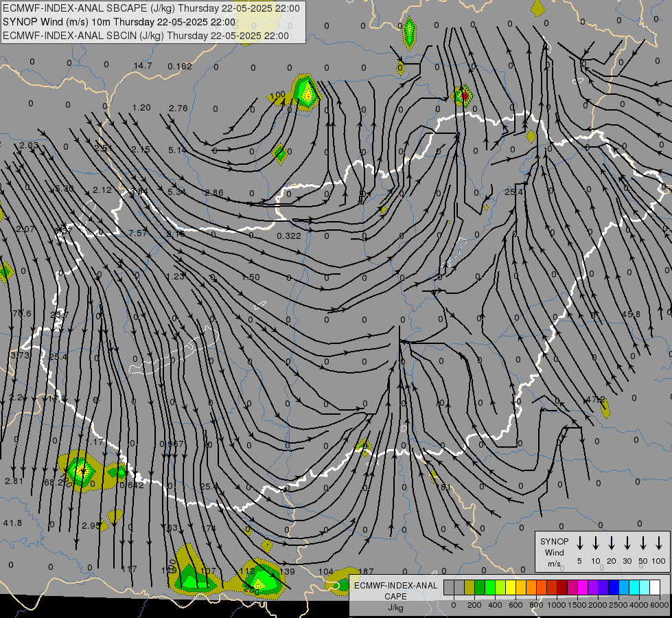The width and height of the screenshot is (672, 618).
Task: Click the 70.6 grid value
Action: tap(22, 314)
